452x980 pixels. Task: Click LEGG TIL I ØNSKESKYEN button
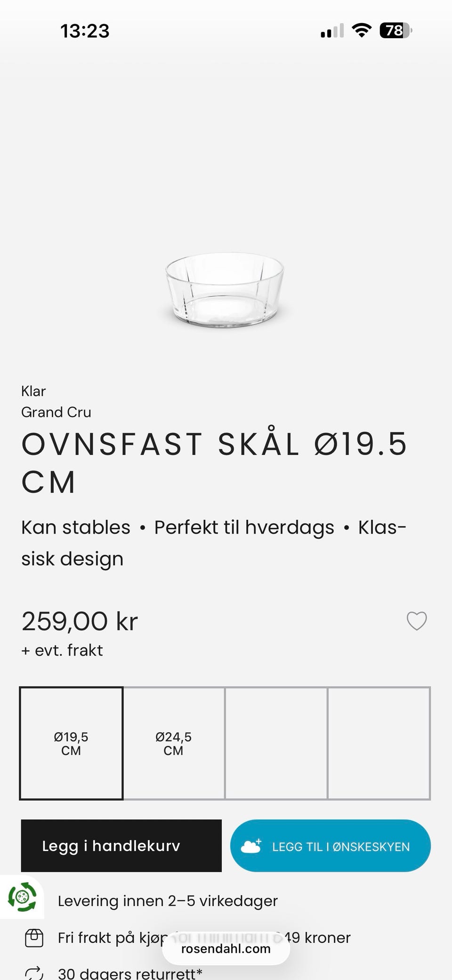tap(331, 846)
